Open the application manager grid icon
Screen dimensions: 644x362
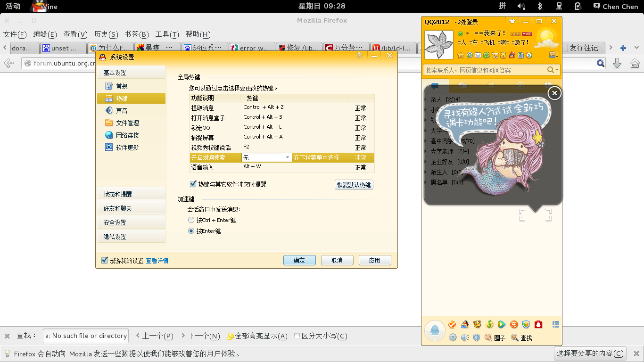tap(556, 324)
